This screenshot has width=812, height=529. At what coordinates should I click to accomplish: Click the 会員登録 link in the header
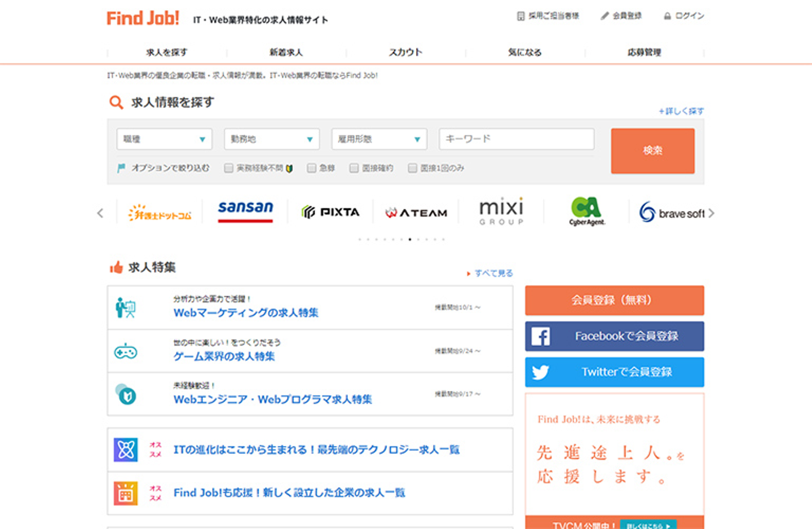[x=621, y=16]
